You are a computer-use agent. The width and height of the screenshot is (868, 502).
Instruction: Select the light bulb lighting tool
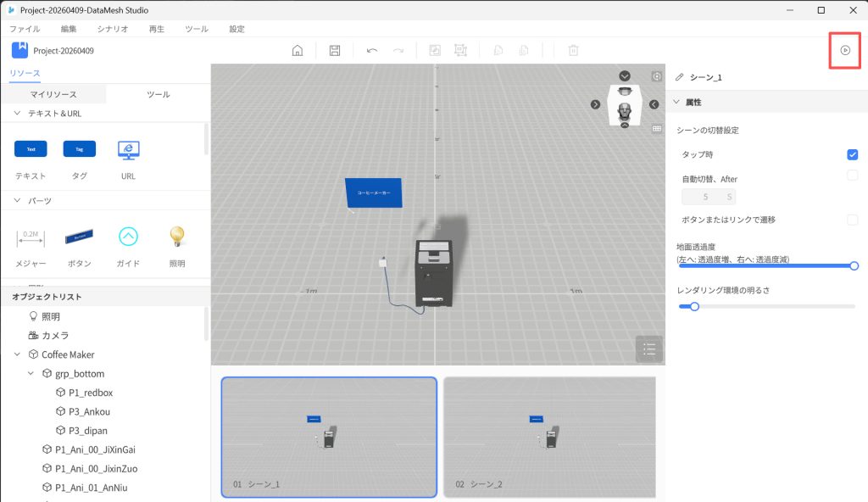[176, 237]
